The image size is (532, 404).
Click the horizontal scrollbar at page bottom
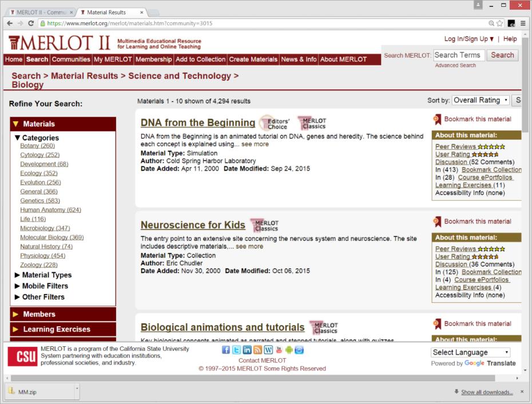[253, 378]
